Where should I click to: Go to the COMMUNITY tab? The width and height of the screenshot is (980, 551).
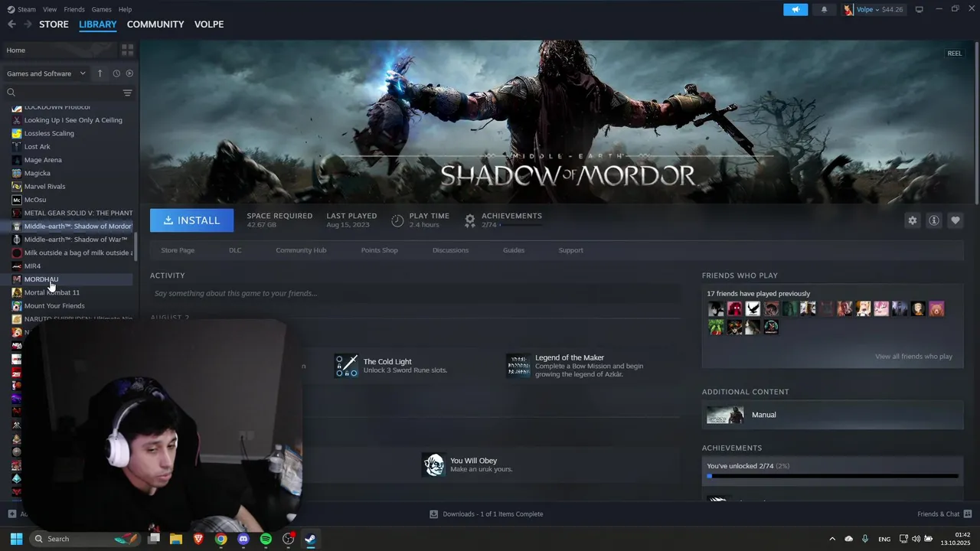pyautogui.click(x=155, y=24)
